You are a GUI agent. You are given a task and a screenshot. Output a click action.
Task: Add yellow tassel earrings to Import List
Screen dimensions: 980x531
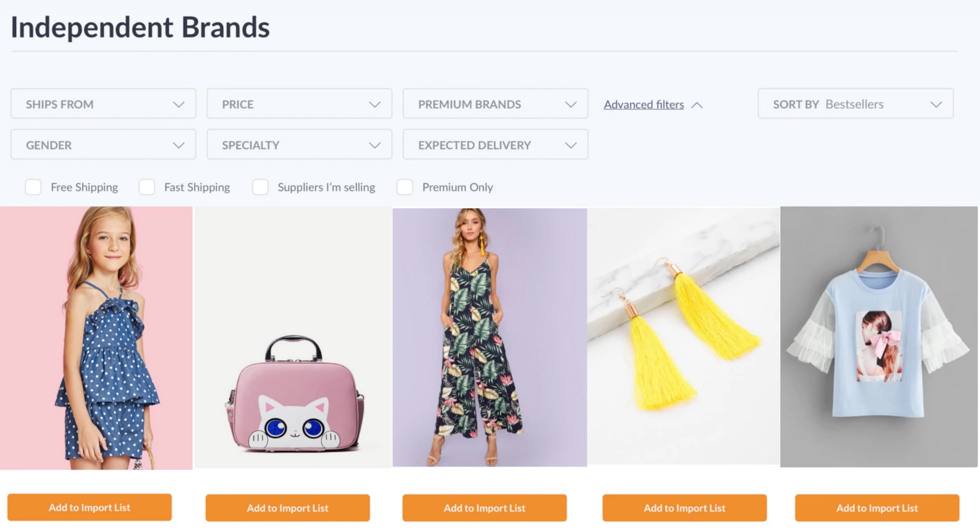[684, 508]
